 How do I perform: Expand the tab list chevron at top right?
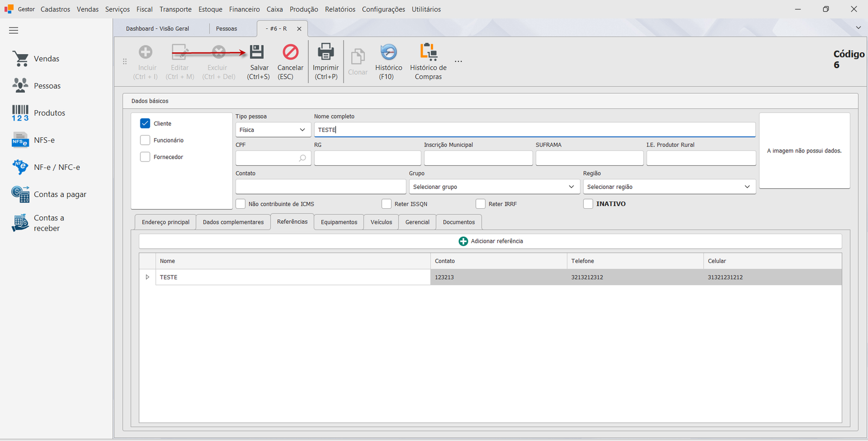[858, 28]
